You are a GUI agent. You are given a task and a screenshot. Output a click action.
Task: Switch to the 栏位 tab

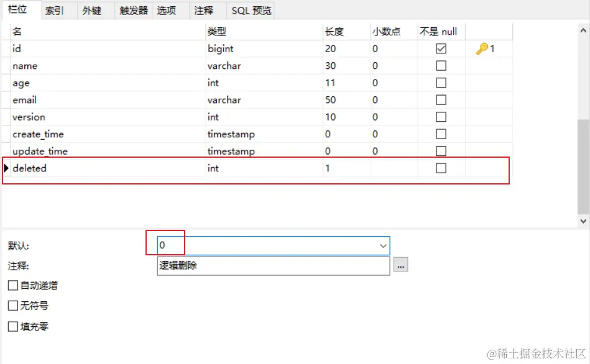click(x=21, y=9)
